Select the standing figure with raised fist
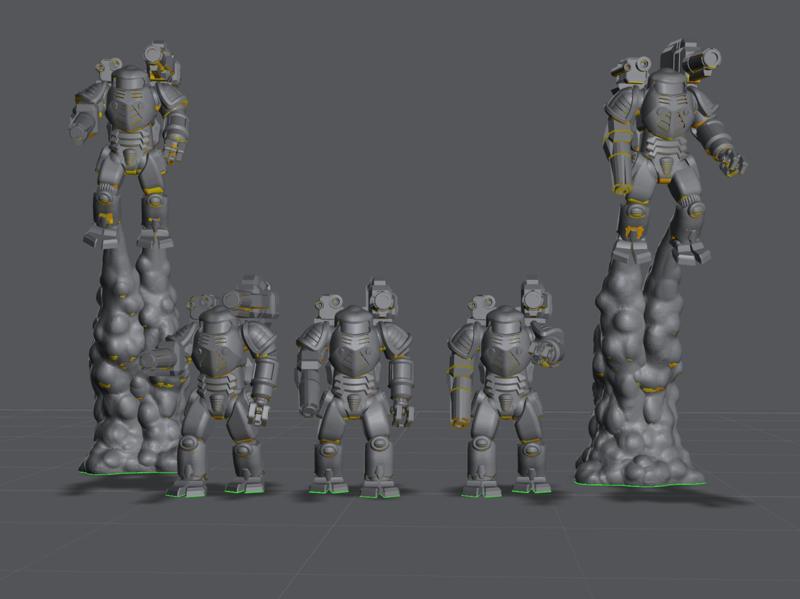 [505, 389]
